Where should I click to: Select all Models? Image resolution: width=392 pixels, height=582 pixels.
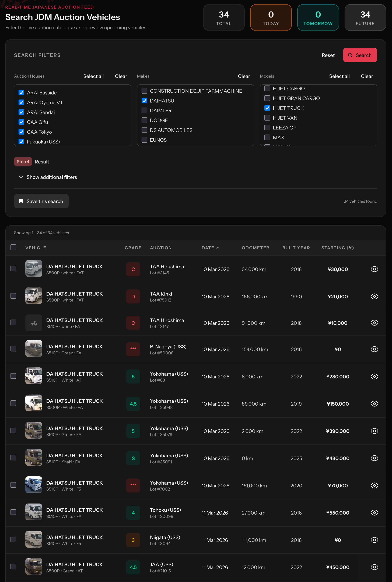[x=339, y=76]
